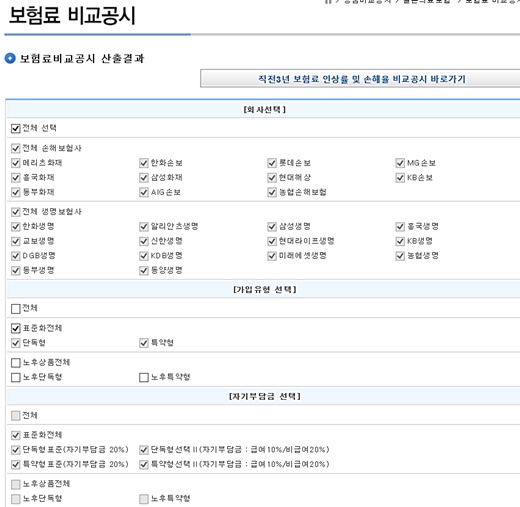
Task: Uncheck 흥국생명 checkbox
Action: coord(400,227)
